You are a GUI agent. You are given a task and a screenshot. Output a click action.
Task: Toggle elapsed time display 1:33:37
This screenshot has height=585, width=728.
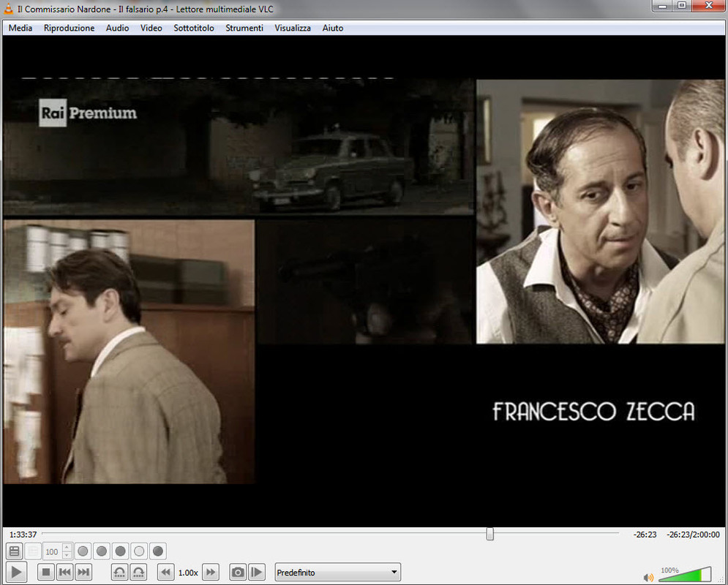[23, 535]
